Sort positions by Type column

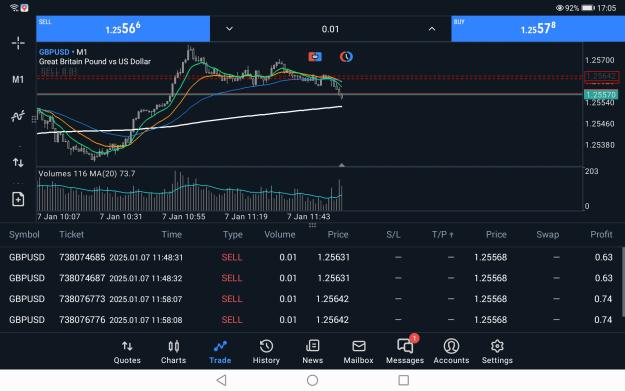click(x=233, y=234)
